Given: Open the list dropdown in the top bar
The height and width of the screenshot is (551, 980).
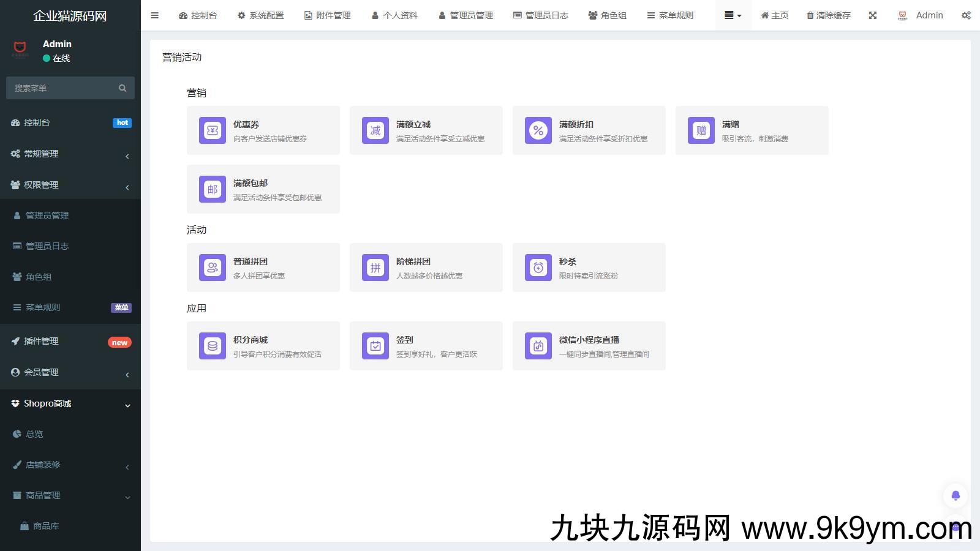Looking at the screenshot, I should click(733, 15).
